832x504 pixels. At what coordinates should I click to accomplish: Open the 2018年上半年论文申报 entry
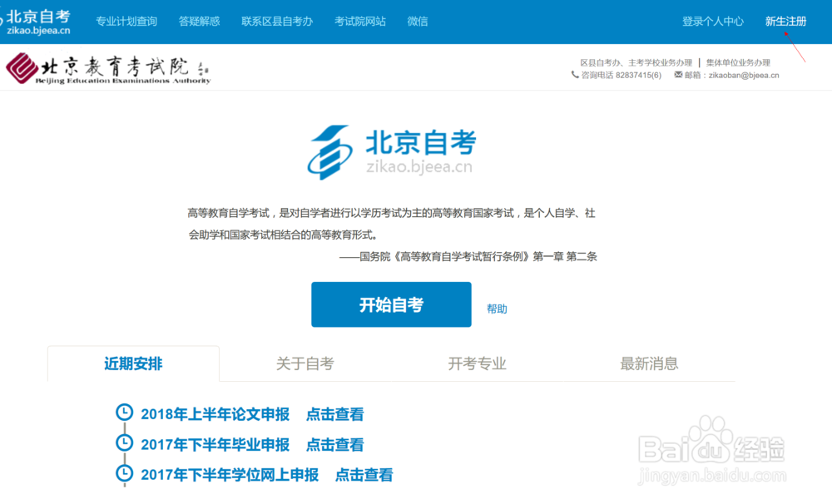pos(215,414)
